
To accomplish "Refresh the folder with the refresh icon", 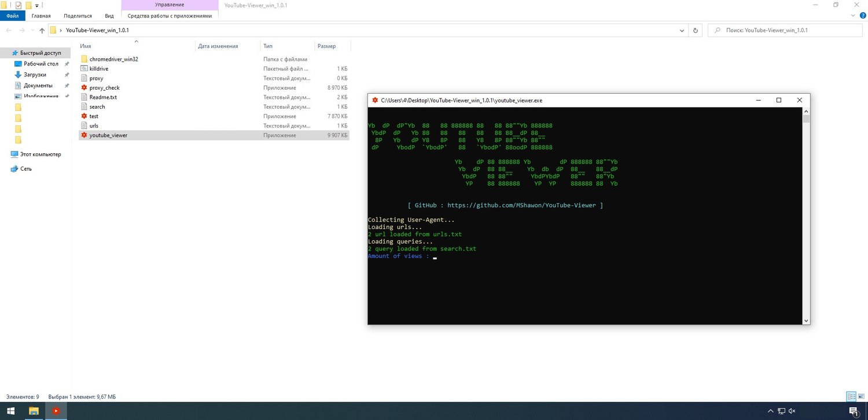I will [696, 30].
